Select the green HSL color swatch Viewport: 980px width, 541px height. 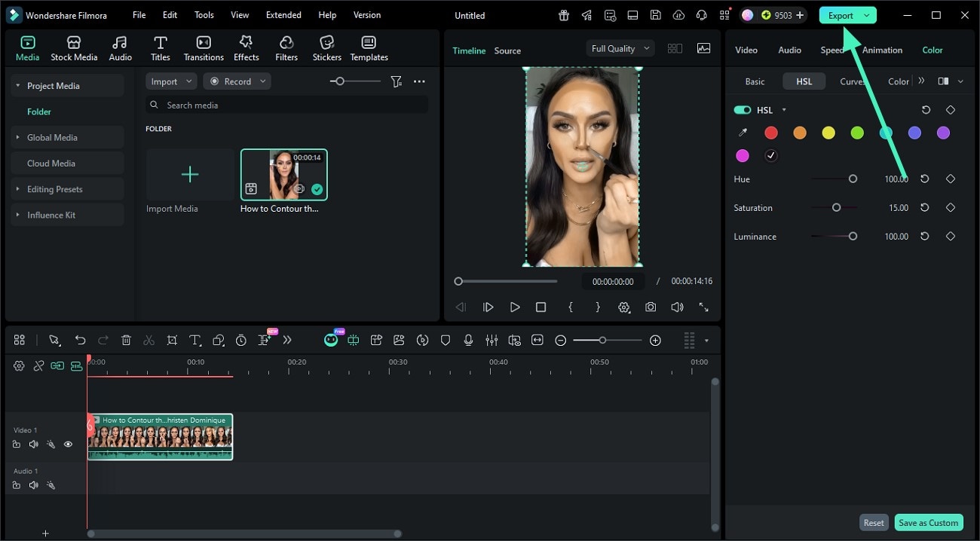pyautogui.click(x=857, y=133)
